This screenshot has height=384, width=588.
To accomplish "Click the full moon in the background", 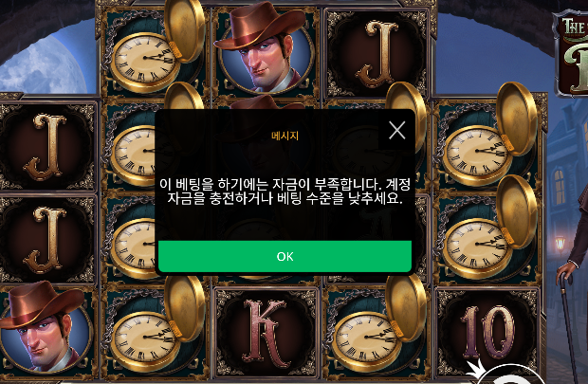I will click(x=41, y=64).
